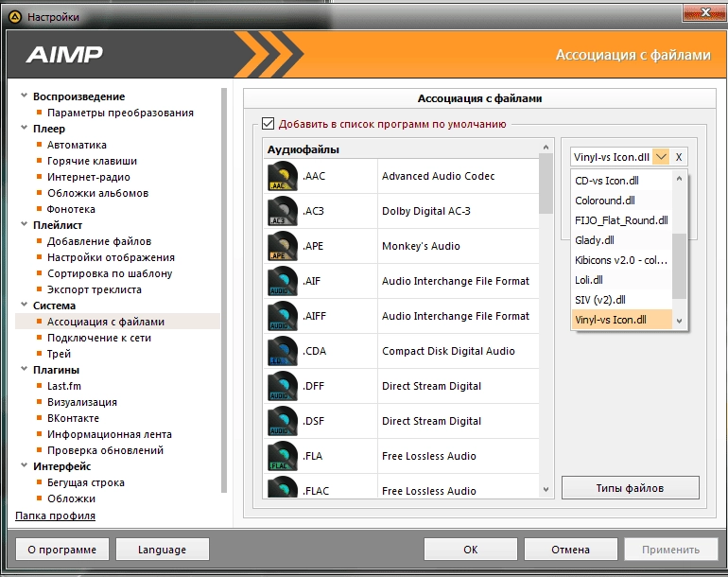Open Добавление файлов settings

pyautogui.click(x=99, y=241)
